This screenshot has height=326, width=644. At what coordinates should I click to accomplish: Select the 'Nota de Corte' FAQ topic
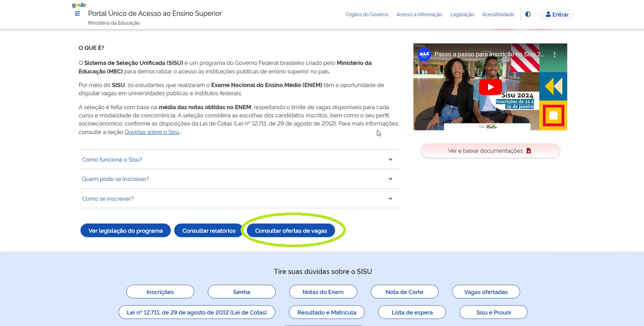(405, 292)
